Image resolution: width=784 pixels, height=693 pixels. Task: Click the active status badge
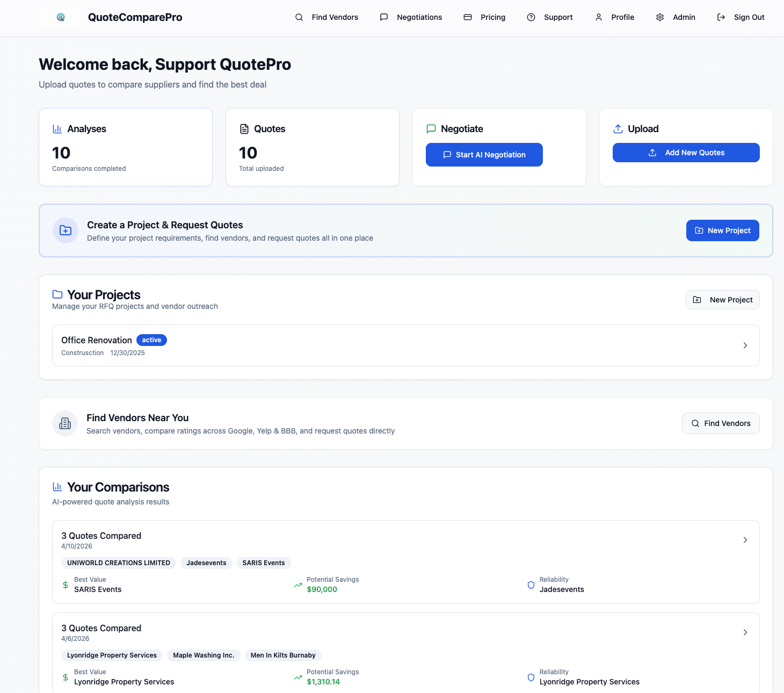[151, 340]
